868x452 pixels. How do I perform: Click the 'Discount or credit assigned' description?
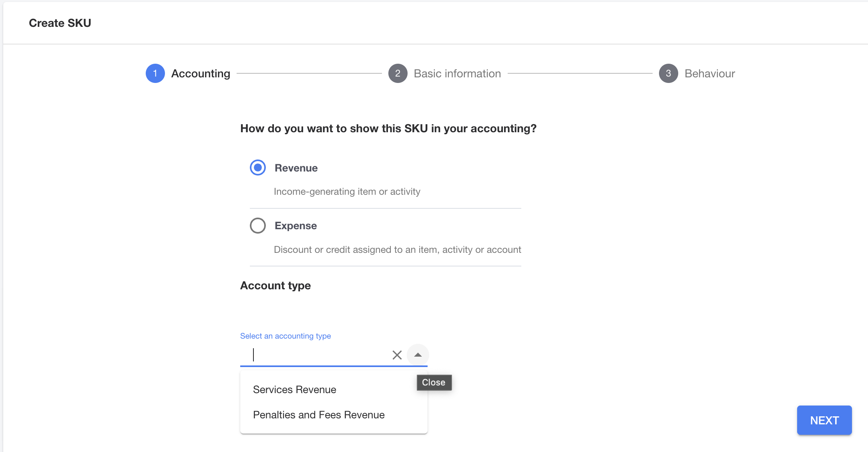[x=398, y=250]
